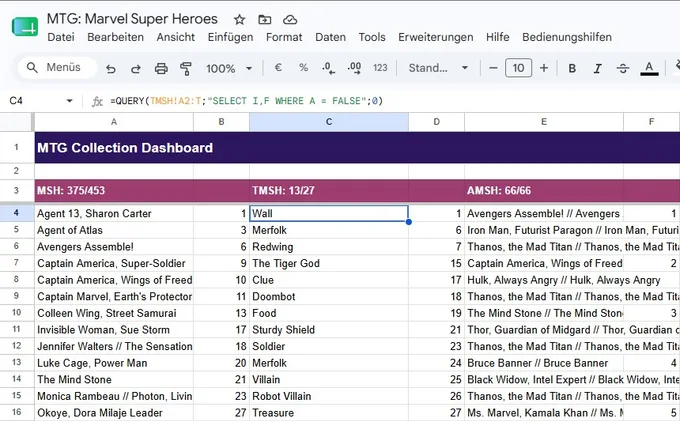The image size is (680, 421).
Task: Toggle strikethrough formatting
Action: tap(623, 68)
